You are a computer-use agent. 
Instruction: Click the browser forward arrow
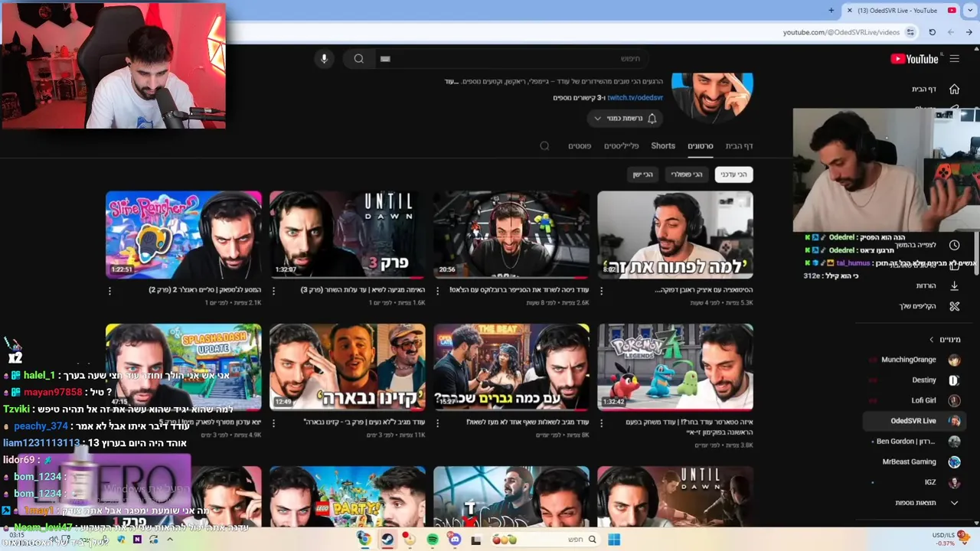coord(969,32)
